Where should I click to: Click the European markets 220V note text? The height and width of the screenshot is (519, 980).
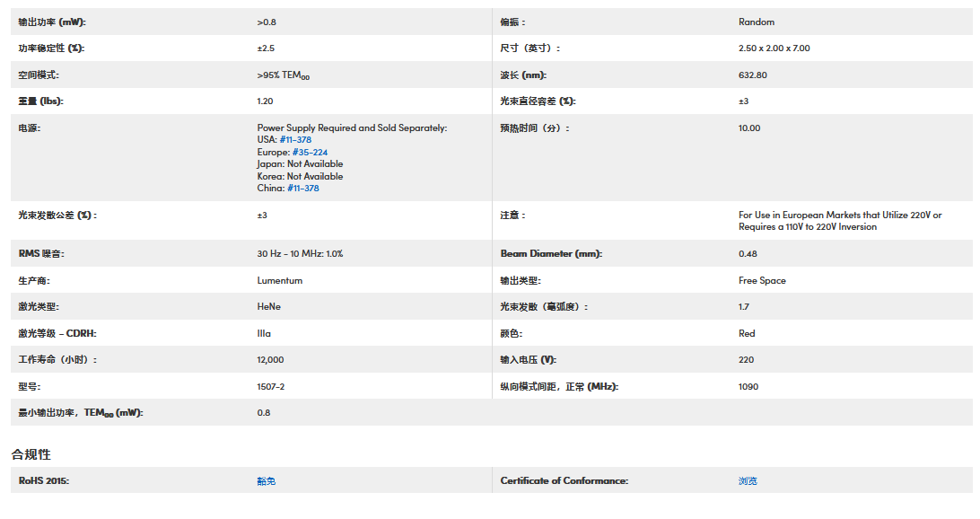[x=840, y=221]
